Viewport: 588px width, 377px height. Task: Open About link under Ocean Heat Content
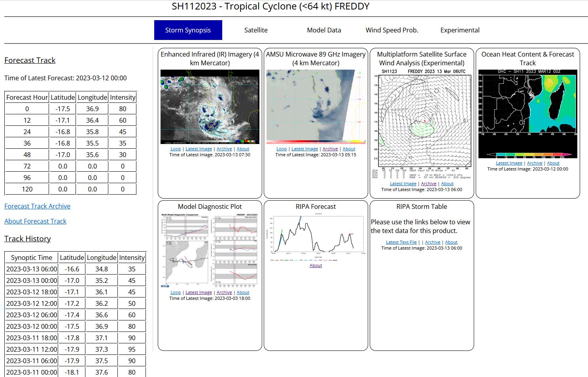pyautogui.click(x=553, y=163)
